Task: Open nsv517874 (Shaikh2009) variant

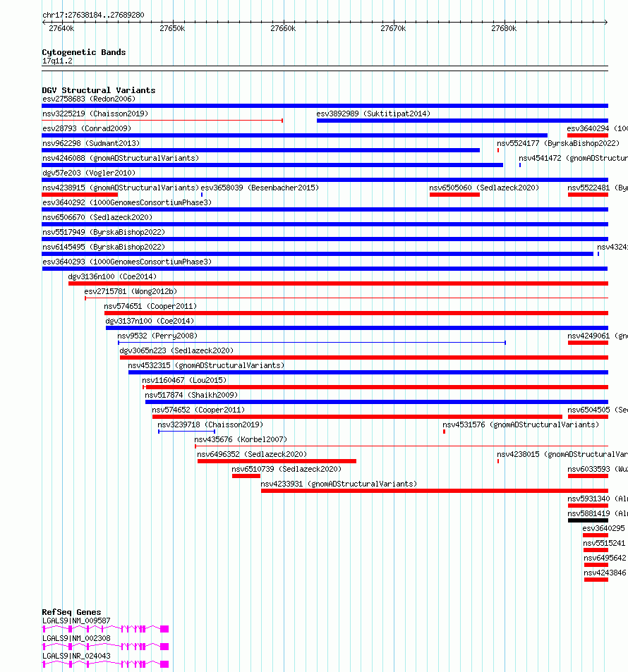Action: pos(191,395)
